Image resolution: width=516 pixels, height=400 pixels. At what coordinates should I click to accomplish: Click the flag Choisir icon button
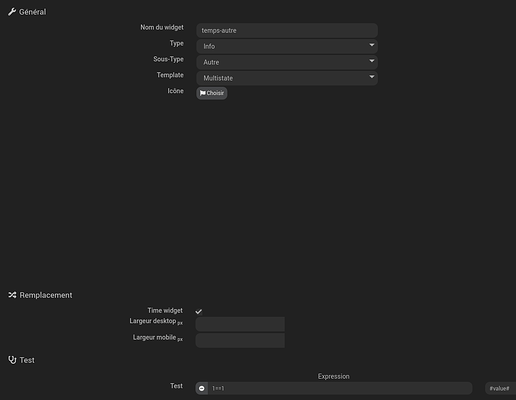tap(212, 93)
